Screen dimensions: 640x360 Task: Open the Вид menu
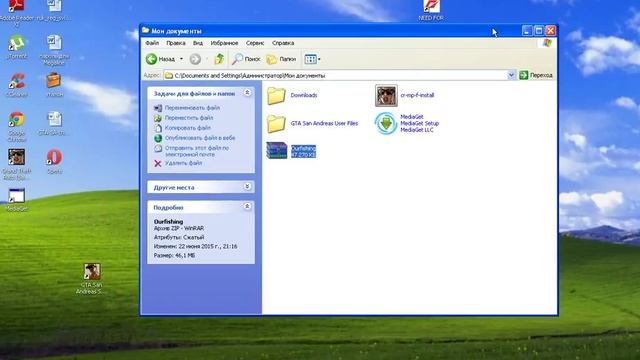tap(198, 43)
